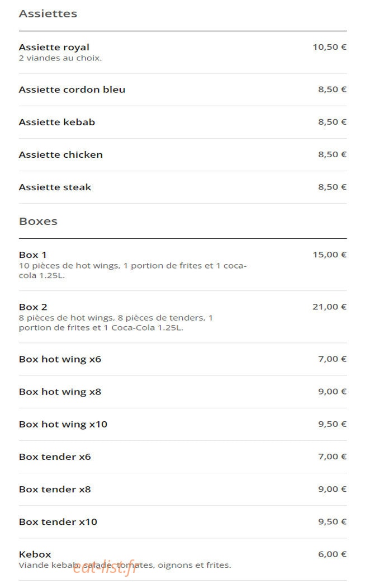The height and width of the screenshot is (588, 384).
Task: Select the Assiette royal item
Action: 183,53
